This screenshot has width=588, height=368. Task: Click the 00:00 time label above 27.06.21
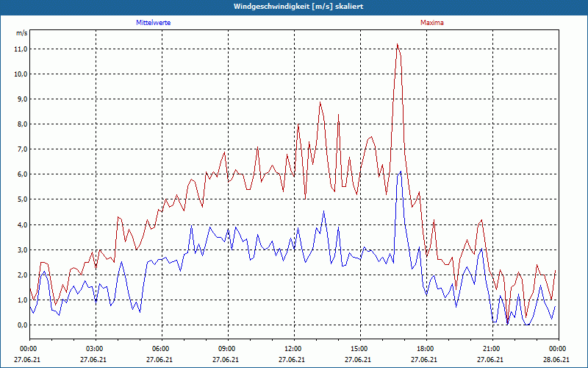(x=27, y=349)
